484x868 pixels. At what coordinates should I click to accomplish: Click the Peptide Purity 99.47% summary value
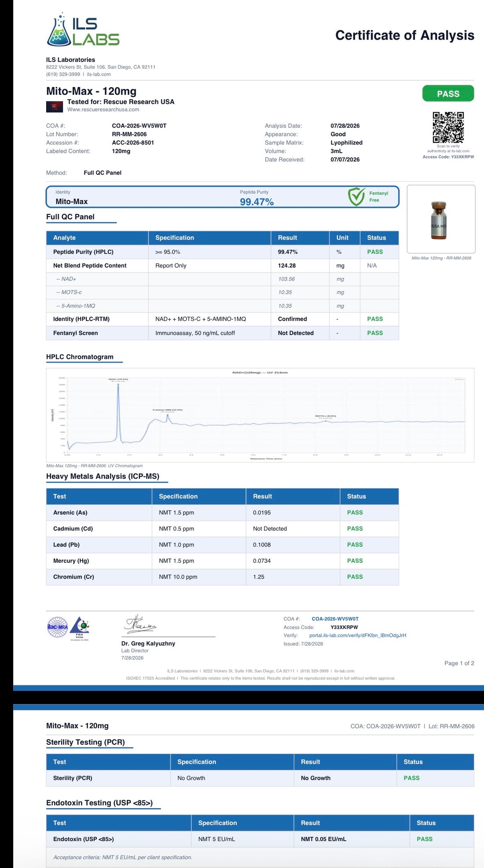[257, 202]
